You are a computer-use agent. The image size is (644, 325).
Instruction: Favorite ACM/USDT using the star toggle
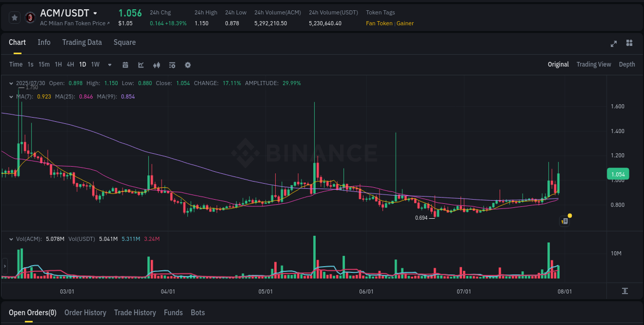(x=14, y=17)
